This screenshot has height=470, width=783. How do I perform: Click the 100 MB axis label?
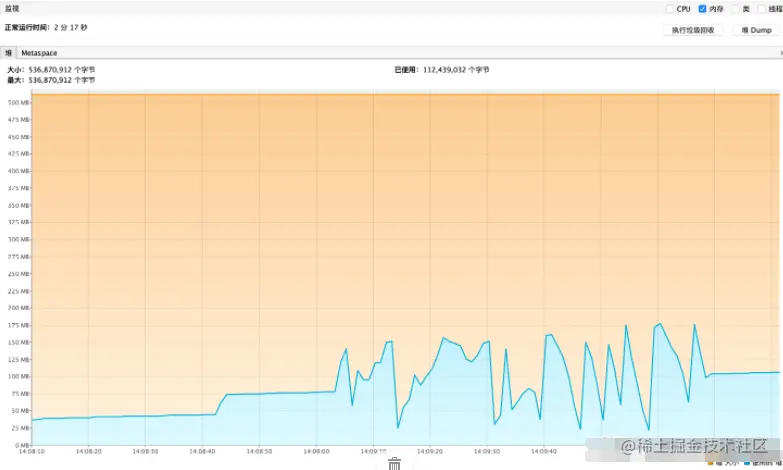[18, 376]
